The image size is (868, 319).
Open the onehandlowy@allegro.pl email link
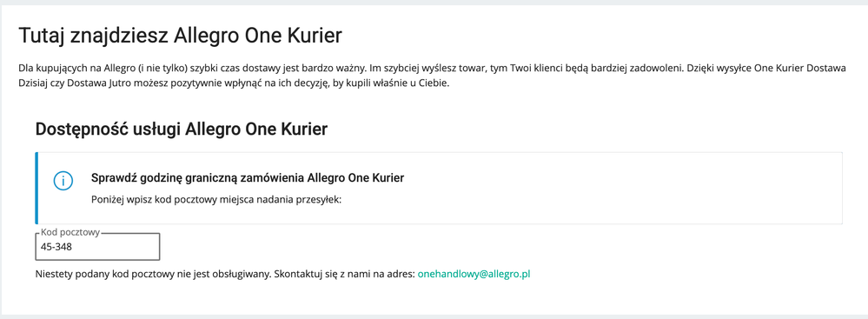474,274
